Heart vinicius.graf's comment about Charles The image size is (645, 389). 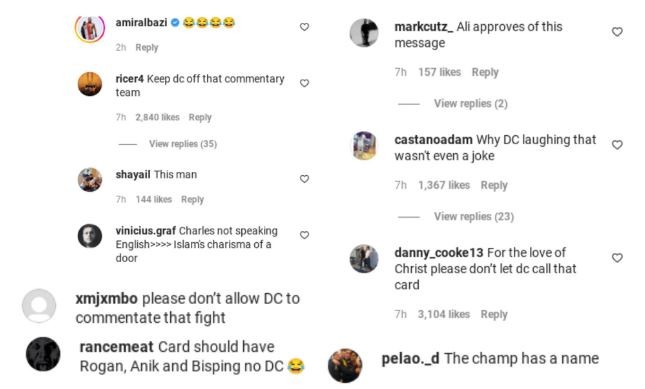click(x=304, y=235)
